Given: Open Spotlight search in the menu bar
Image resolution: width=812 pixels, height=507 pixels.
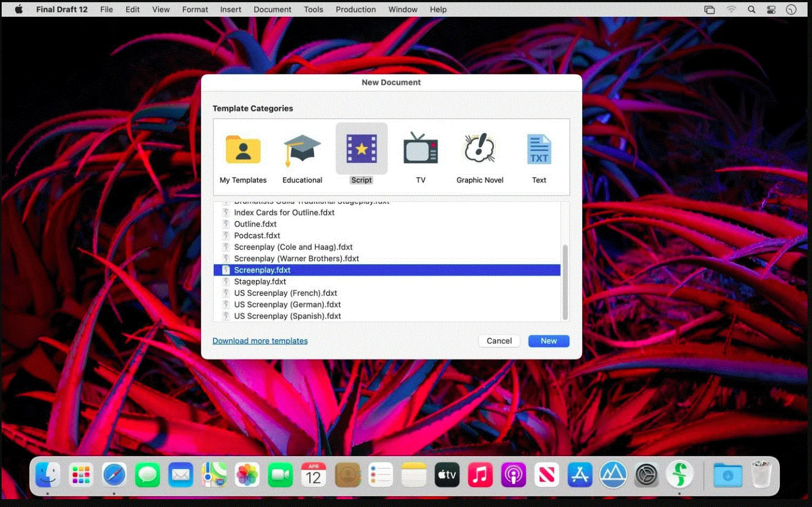Looking at the screenshot, I should 752,9.
